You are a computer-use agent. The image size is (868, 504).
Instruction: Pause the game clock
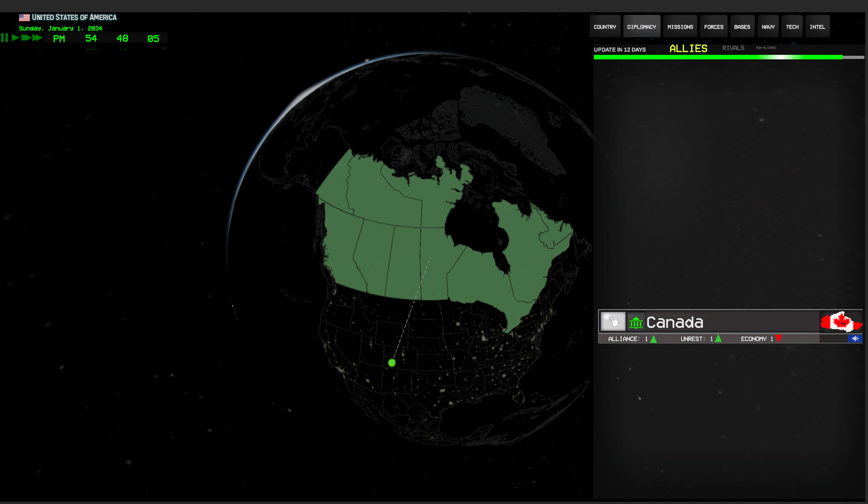tap(5, 38)
